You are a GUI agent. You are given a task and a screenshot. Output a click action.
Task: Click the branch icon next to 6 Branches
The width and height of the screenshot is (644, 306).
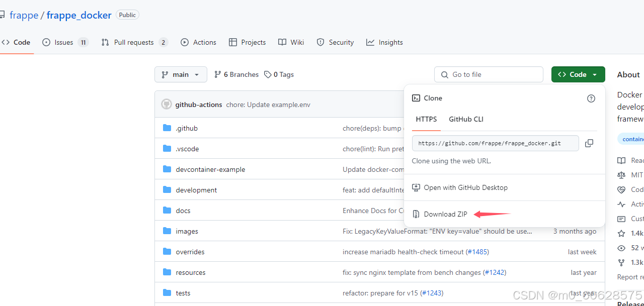point(217,74)
